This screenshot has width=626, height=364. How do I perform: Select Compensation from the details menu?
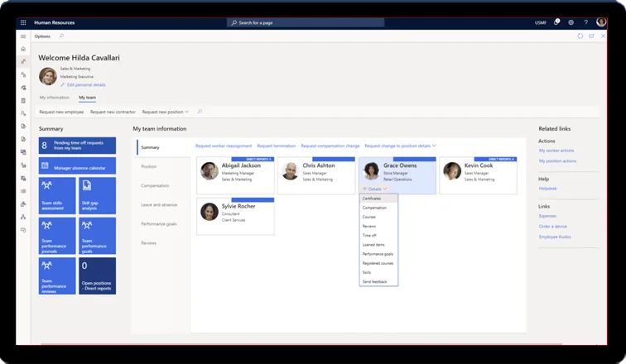tap(374, 208)
